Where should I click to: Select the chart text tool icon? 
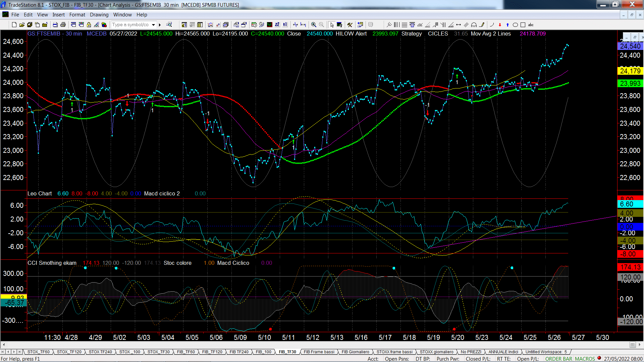pos(339,25)
